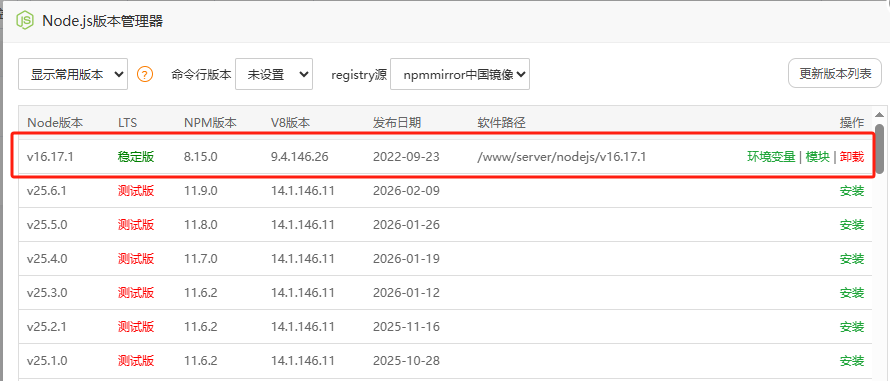
Task: Click 安装 for v25.1.0
Action: (x=852, y=361)
